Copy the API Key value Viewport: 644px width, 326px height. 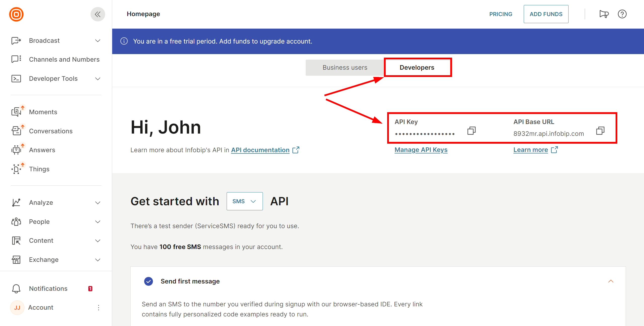(471, 131)
